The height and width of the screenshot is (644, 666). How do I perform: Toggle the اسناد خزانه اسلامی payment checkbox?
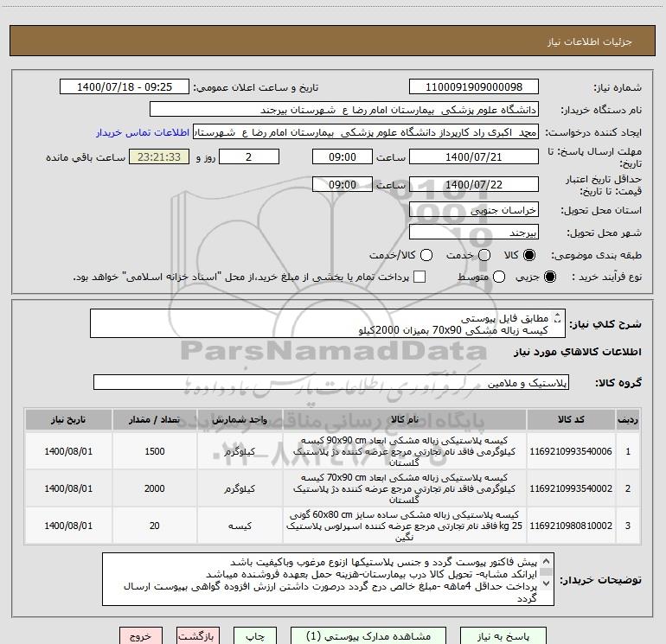point(419,277)
